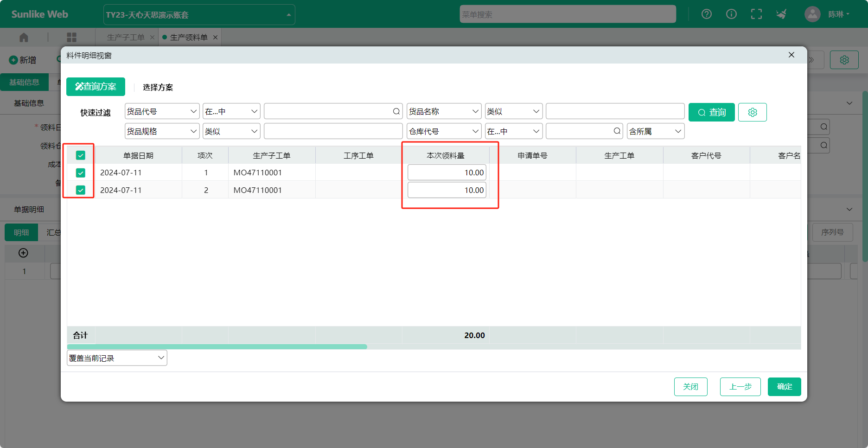Open the 货品代号 filter field dropdown
This screenshot has height=448, width=868.
pyautogui.click(x=162, y=112)
